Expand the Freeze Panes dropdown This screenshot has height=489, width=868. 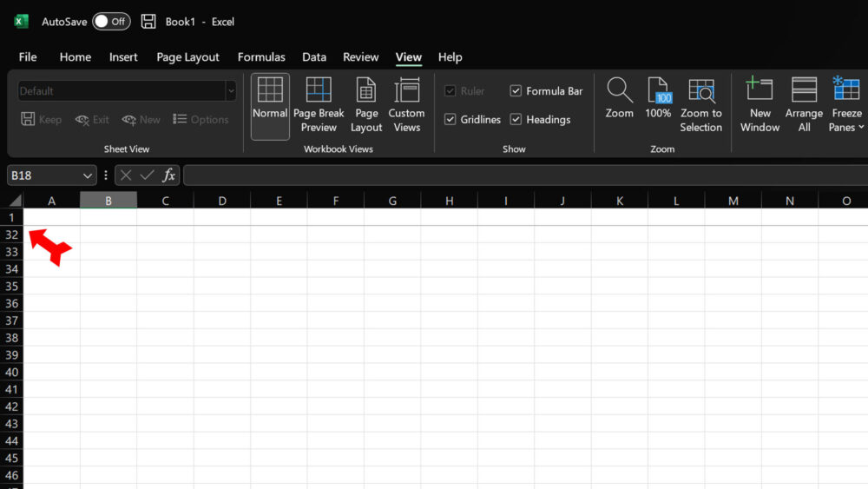click(x=846, y=127)
